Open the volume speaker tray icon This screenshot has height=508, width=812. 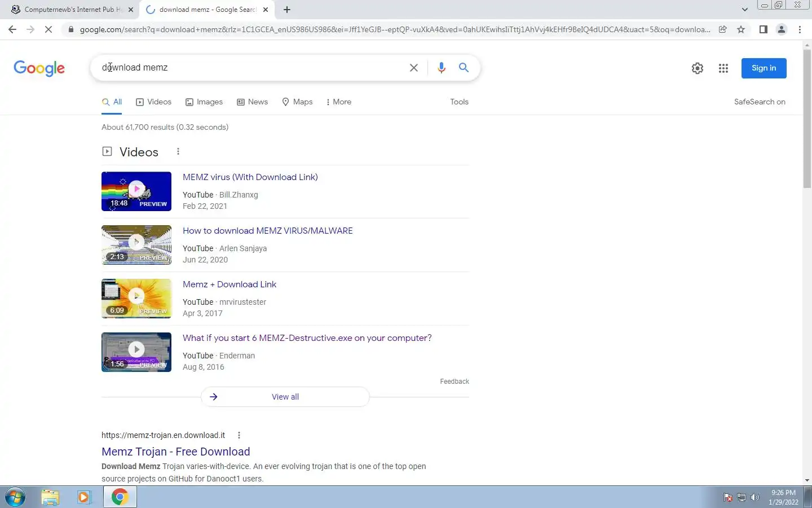[x=755, y=497]
